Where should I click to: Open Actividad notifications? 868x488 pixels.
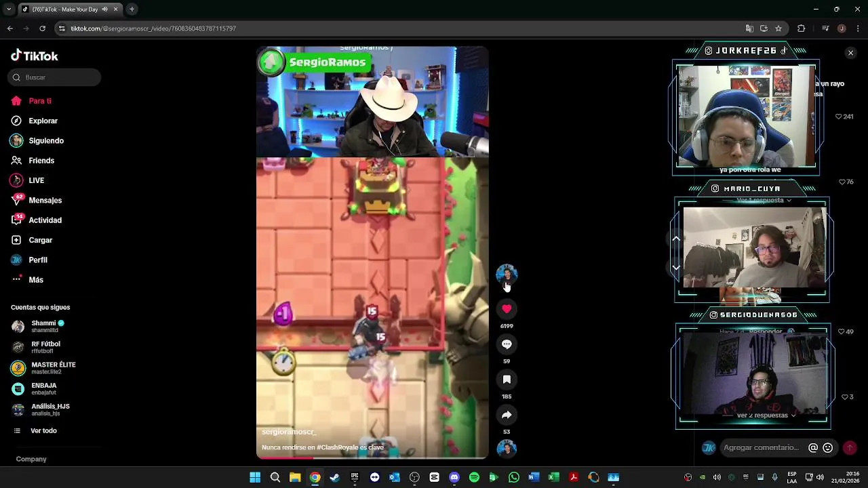coord(36,220)
